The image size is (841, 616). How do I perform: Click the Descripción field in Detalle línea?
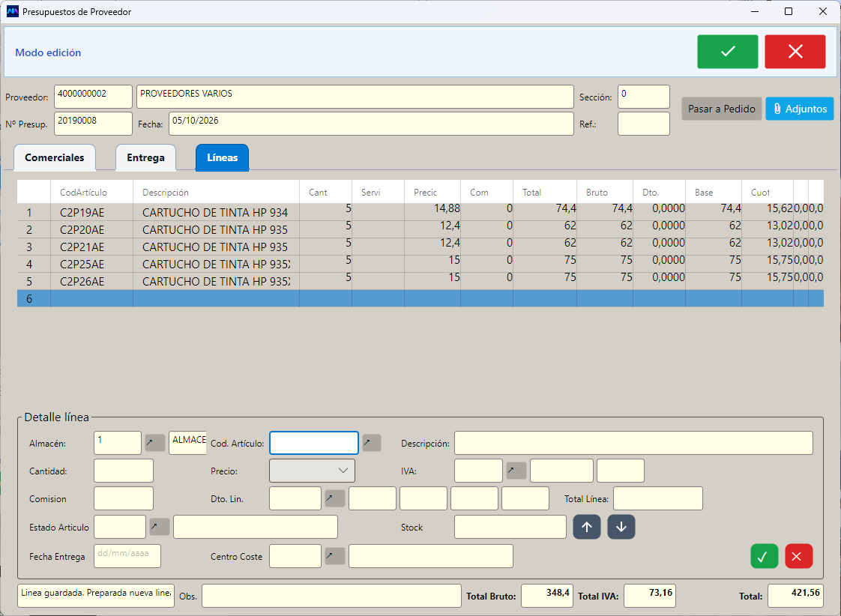633,443
